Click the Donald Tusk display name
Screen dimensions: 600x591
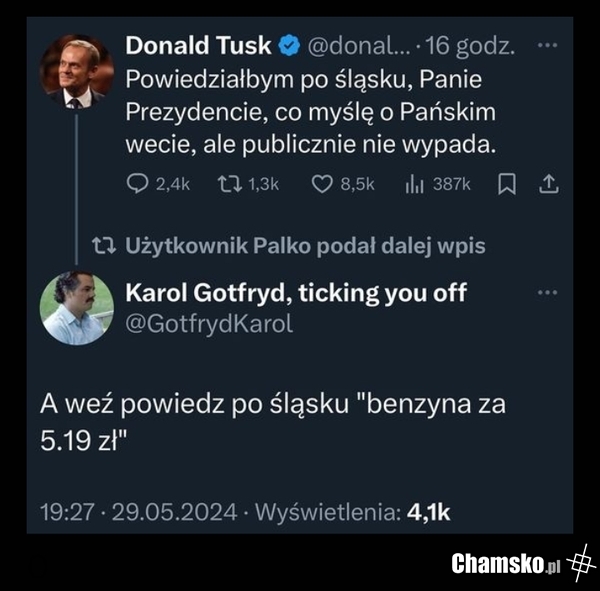(199, 46)
